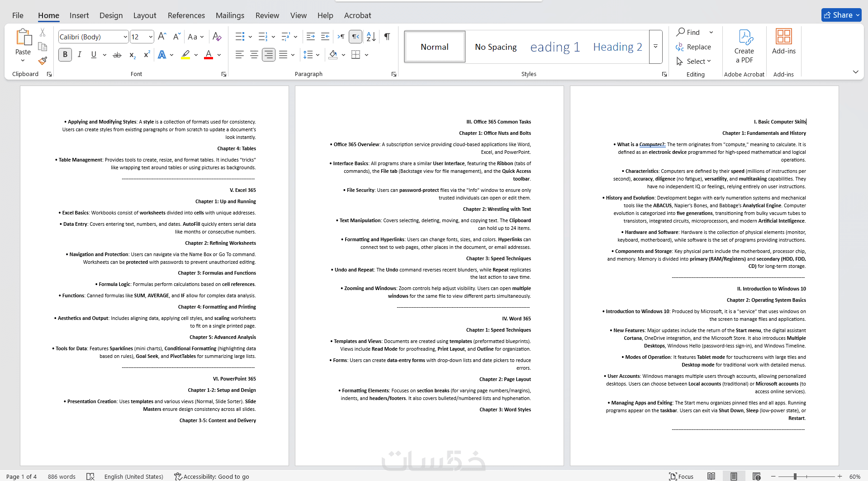Clear all formatting icon
Viewport: 868px width, 481px height.
pyautogui.click(x=217, y=37)
